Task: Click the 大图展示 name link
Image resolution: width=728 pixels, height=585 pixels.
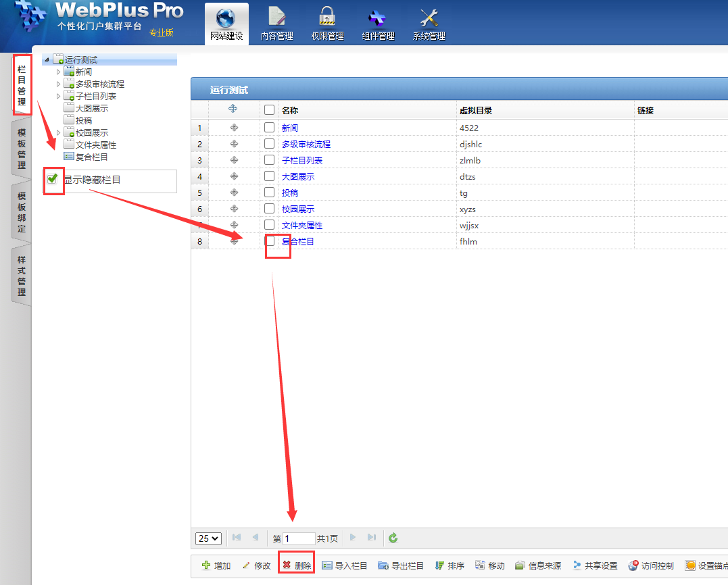Action: 298,176
